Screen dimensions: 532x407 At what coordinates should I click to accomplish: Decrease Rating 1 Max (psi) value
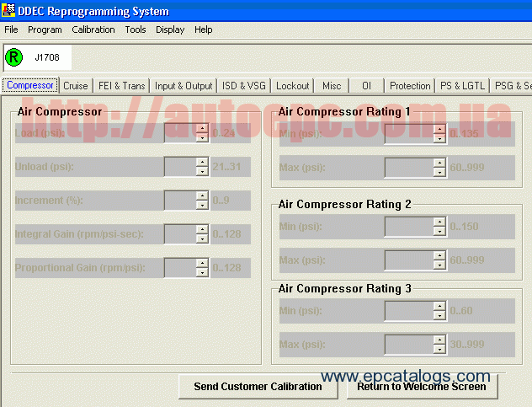439,172
